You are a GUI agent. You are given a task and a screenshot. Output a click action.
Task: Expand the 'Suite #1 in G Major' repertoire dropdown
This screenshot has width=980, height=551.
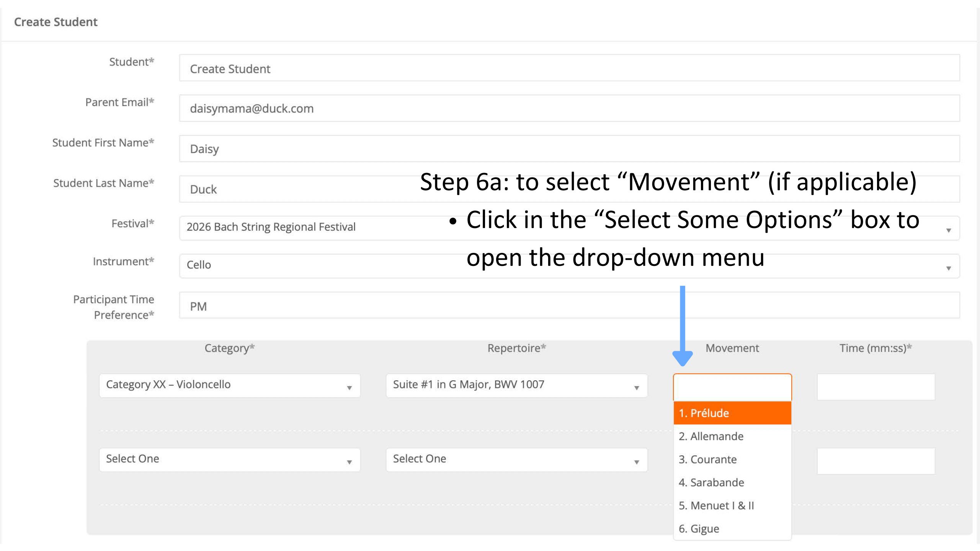coord(516,385)
